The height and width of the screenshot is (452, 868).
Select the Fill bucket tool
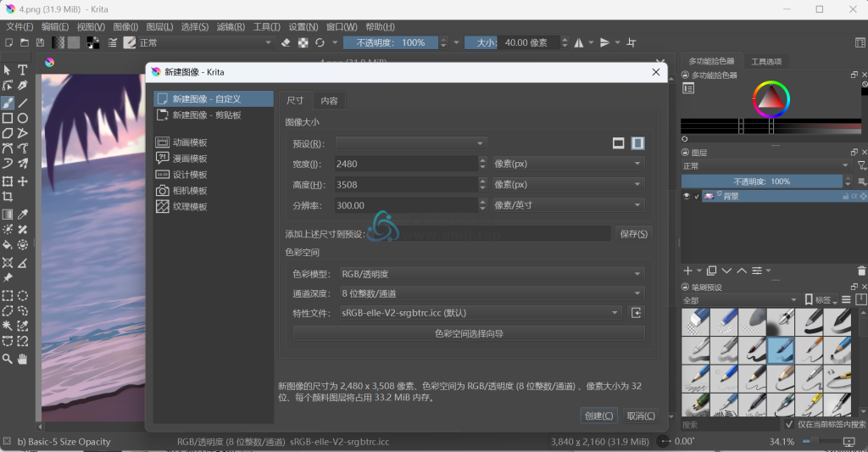8,244
